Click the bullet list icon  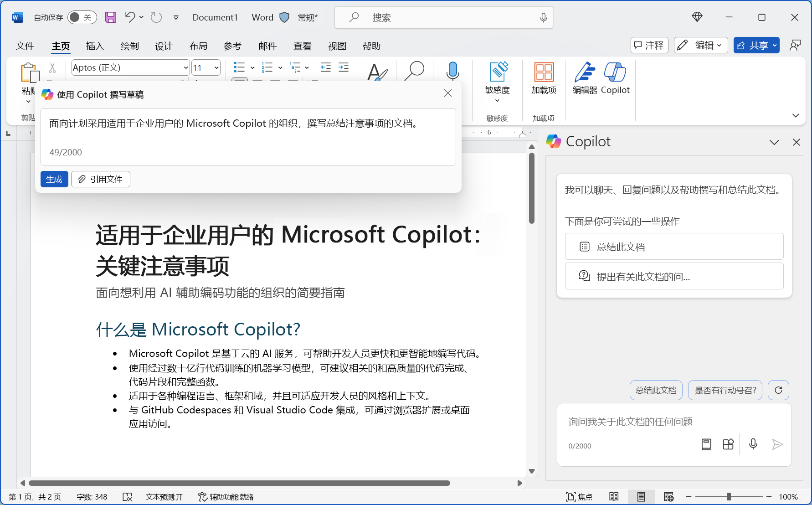(239, 67)
